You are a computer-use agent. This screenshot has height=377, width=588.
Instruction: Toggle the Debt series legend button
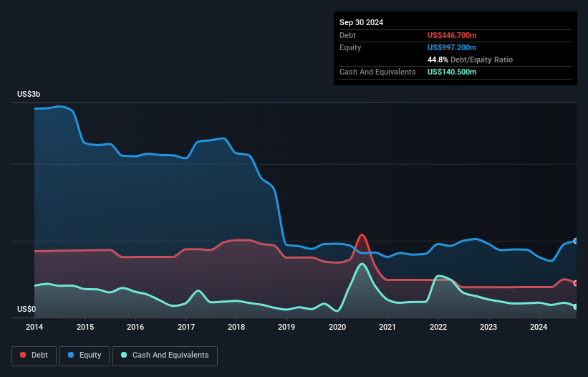coord(34,355)
